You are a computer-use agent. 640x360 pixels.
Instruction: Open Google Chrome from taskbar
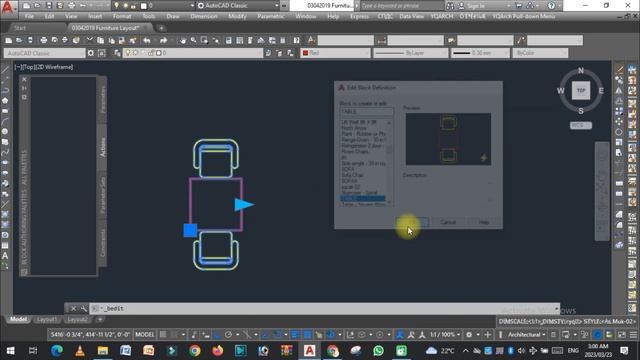pyautogui.click(x=195, y=351)
